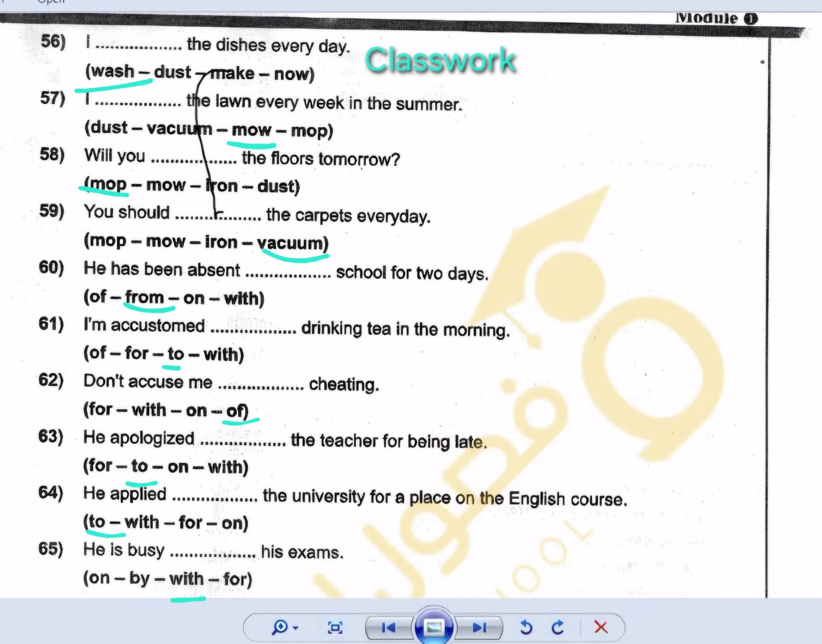Start the slide show
Screen dimensions: 822x644
point(433,627)
